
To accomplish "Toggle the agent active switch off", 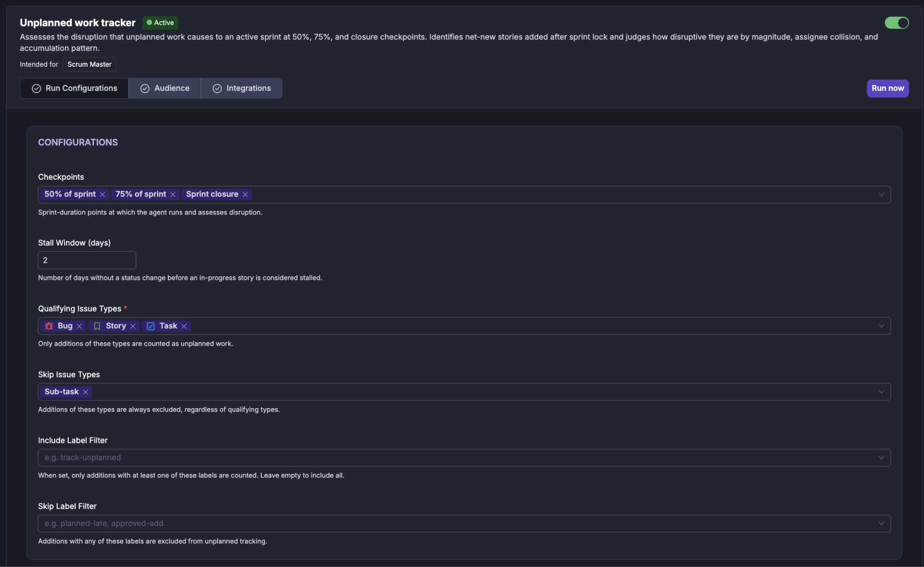I will coord(896,23).
